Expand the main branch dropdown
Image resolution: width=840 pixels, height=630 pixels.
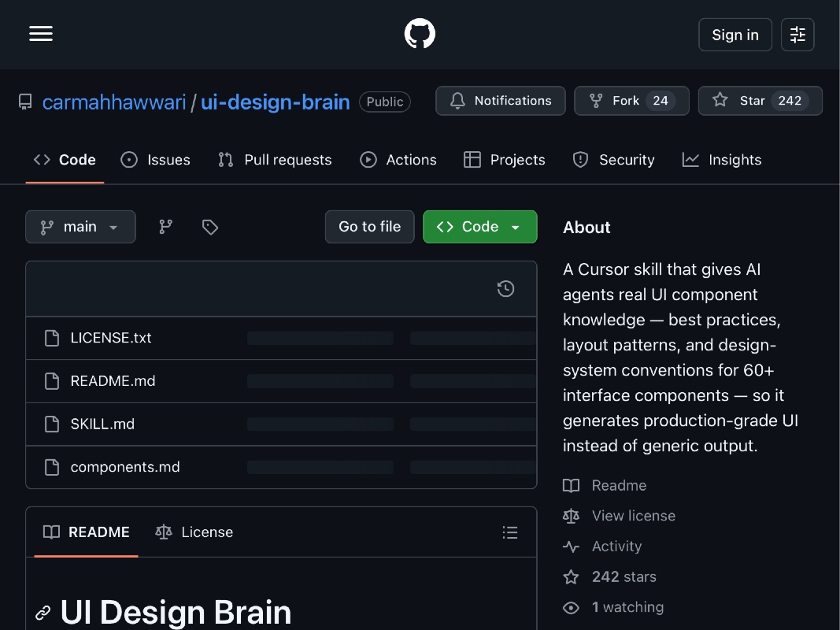80,227
